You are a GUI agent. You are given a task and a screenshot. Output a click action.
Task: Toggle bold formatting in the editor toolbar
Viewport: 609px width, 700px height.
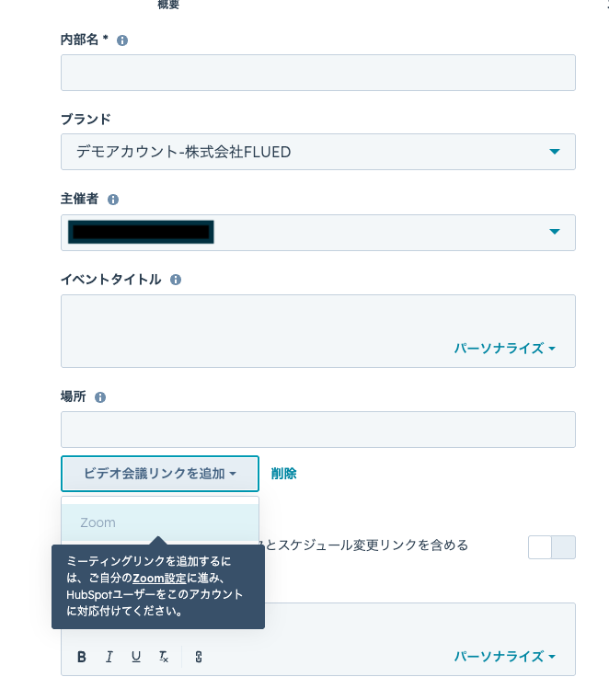click(82, 657)
